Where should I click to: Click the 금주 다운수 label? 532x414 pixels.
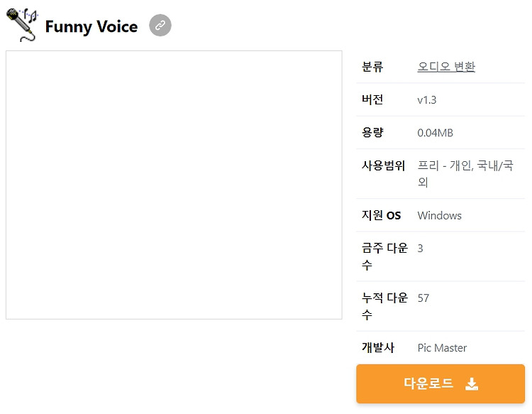coord(384,256)
